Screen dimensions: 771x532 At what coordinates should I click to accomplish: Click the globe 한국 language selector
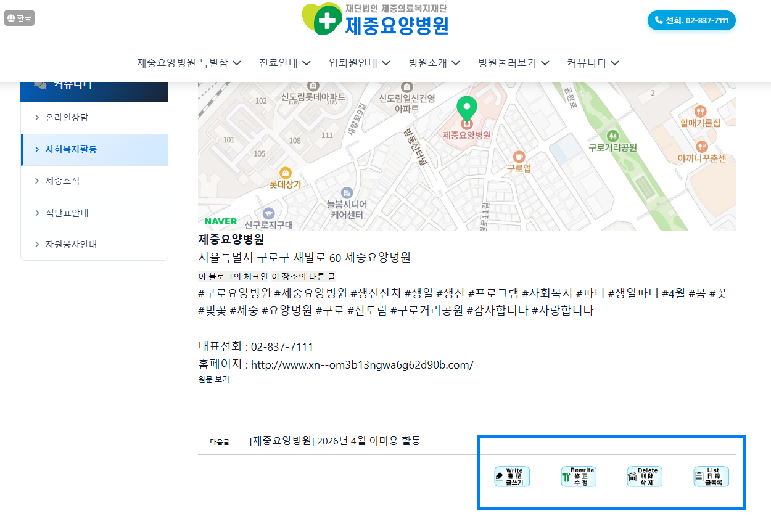pos(19,18)
